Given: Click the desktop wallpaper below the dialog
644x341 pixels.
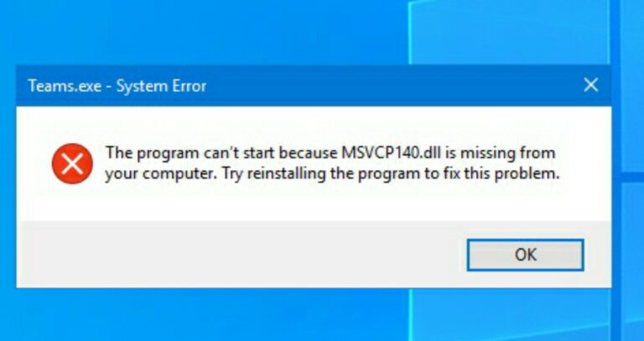Looking at the screenshot, I should point(205,316).
